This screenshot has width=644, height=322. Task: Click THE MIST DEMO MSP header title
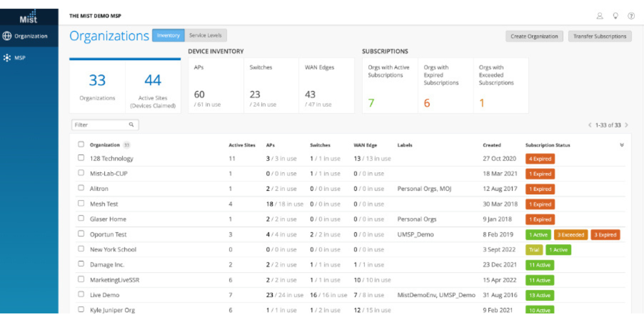pyautogui.click(x=95, y=16)
